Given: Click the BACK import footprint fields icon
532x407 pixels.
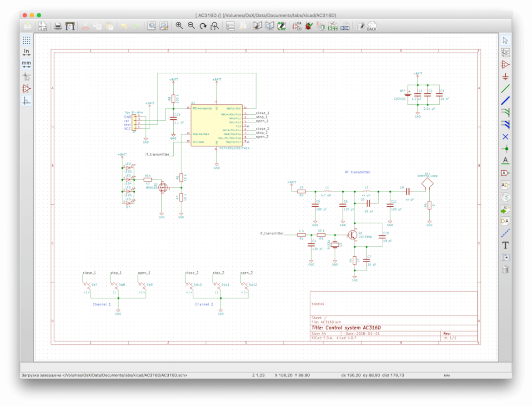Looking at the screenshot, I should [x=372, y=26].
